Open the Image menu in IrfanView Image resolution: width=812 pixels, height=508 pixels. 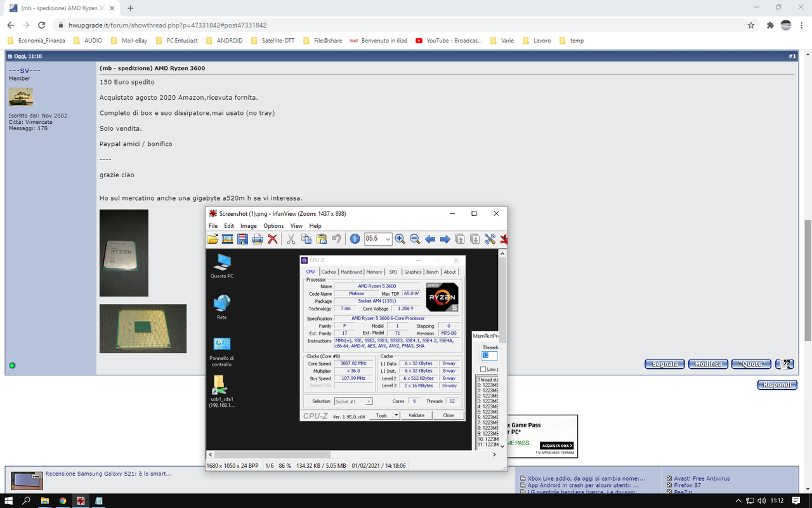click(248, 225)
